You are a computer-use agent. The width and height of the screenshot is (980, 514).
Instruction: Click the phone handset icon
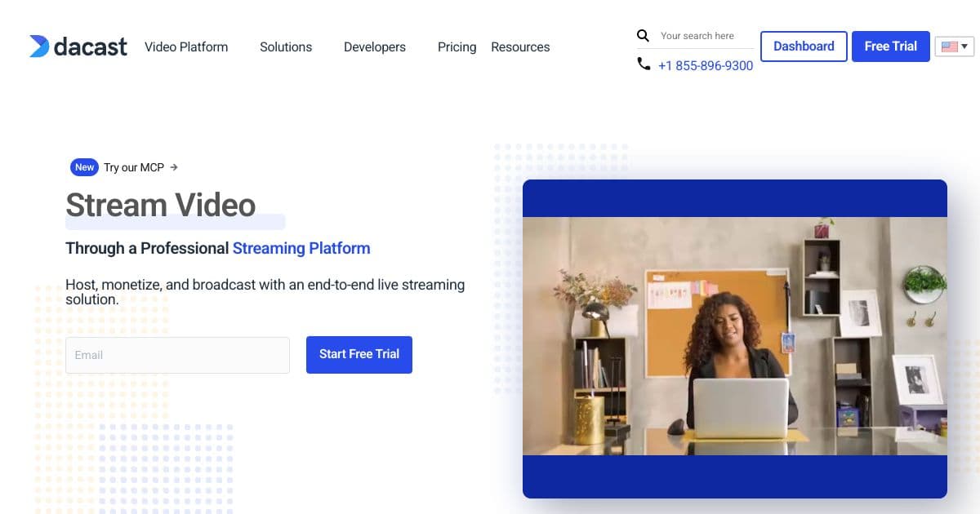coord(644,63)
